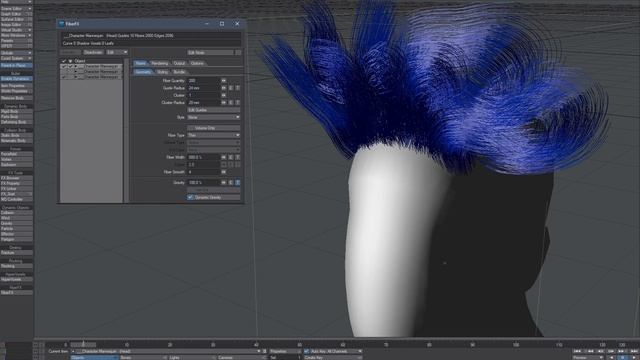Click Create Key button in bottom bar
This screenshot has width=640, height=360.
pyautogui.click(x=332, y=358)
